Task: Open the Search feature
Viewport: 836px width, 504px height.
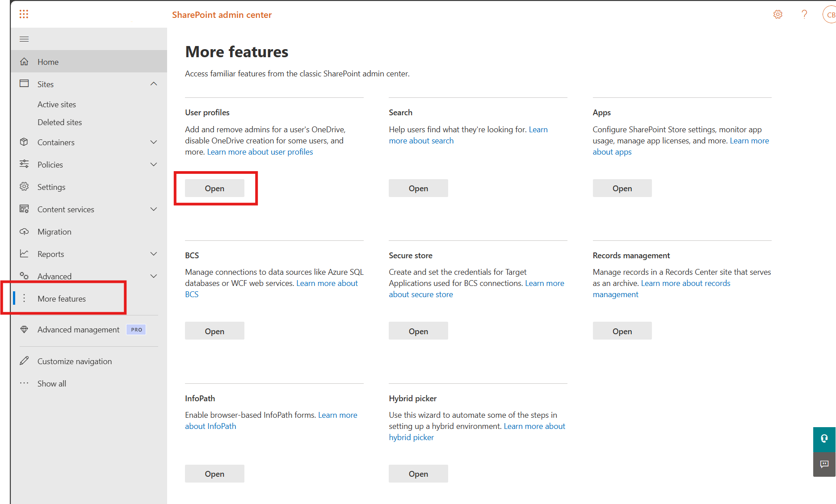Action: [418, 188]
